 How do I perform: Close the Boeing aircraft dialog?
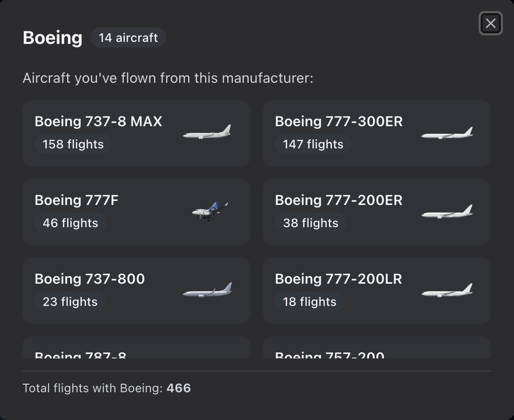(x=490, y=23)
